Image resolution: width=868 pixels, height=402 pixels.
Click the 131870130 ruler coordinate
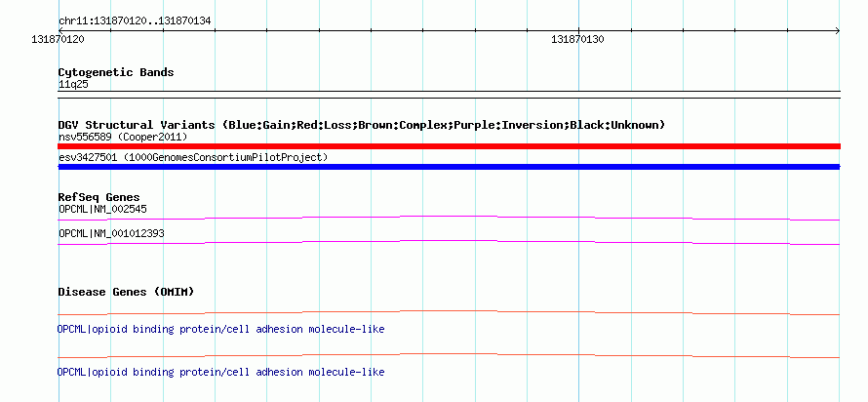(x=577, y=39)
